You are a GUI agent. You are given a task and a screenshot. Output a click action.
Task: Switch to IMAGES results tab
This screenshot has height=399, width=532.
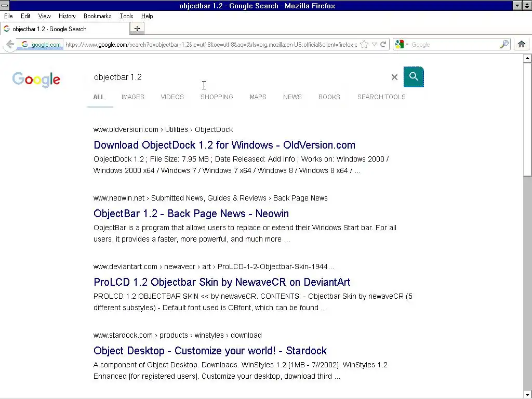pyautogui.click(x=132, y=97)
